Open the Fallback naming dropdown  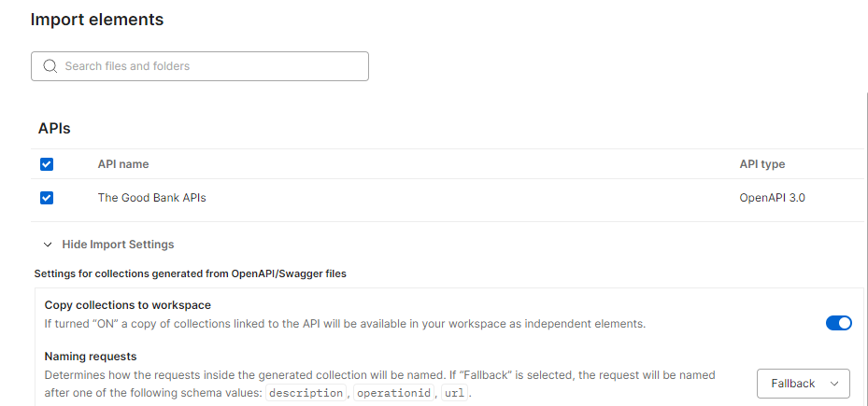pyautogui.click(x=803, y=384)
